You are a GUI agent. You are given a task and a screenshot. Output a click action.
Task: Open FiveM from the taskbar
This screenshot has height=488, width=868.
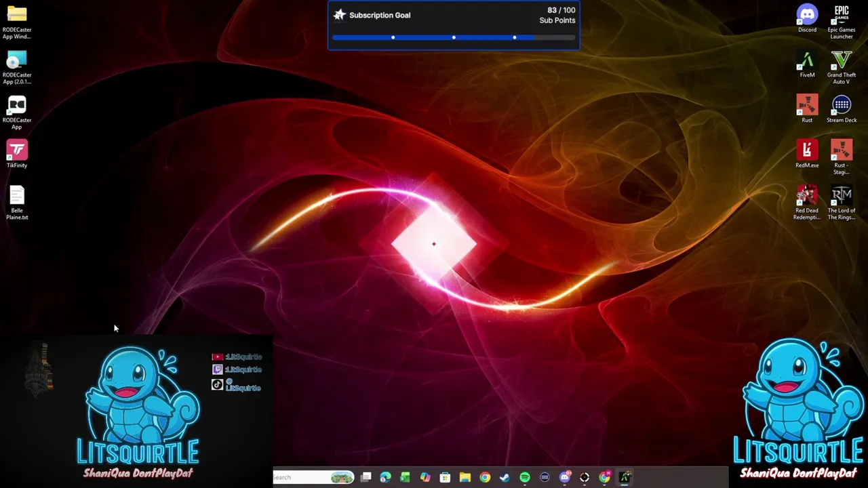625,477
